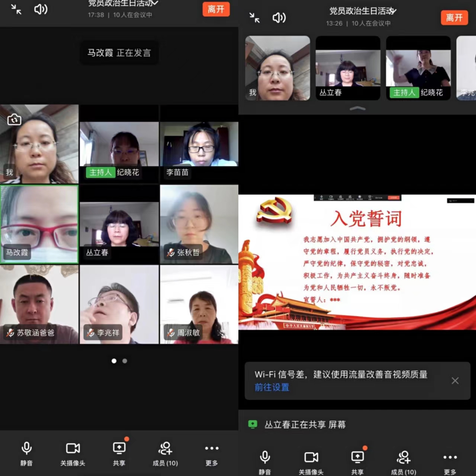This screenshot has width=476, height=476.
Task: Collapse the video thumbnail strip with the chevron
Action: pos(358,109)
